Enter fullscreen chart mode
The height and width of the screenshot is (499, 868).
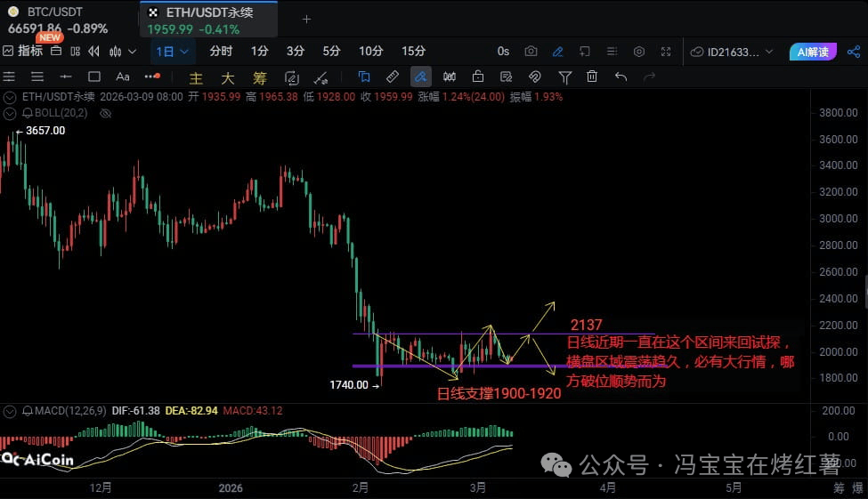667,52
